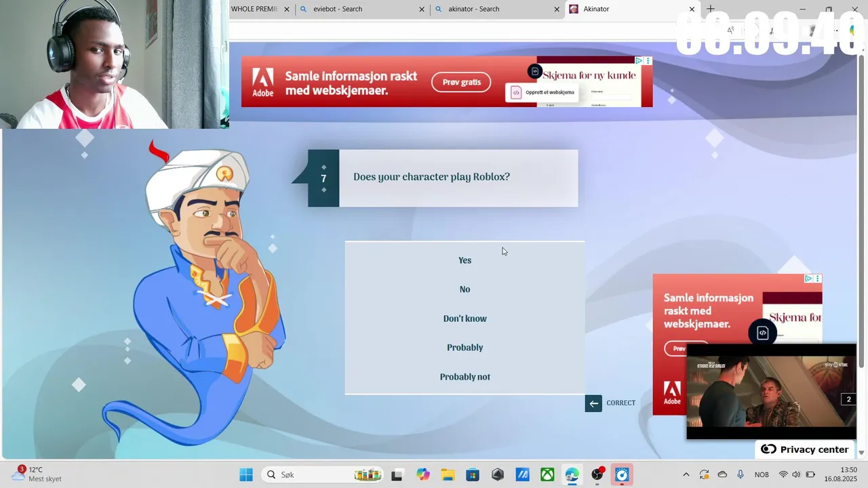Show hidden system tray icons
Image resolution: width=868 pixels, height=488 pixels.
click(x=686, y=475)
